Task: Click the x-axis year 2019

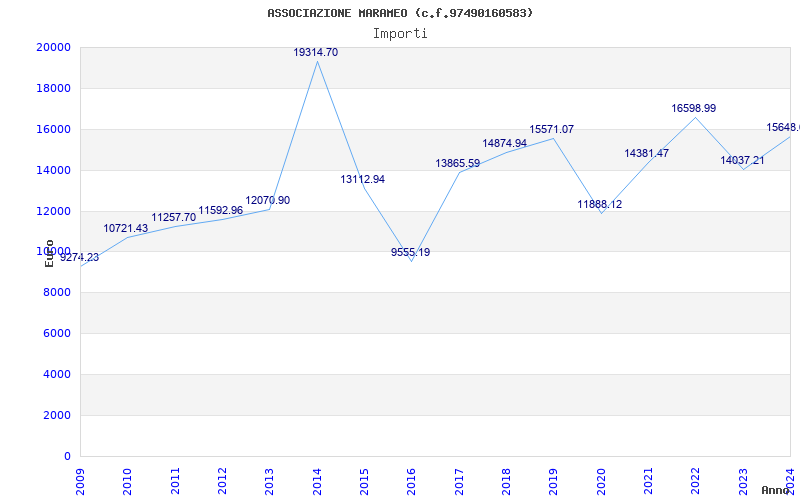Action: [x=554, y=481]
